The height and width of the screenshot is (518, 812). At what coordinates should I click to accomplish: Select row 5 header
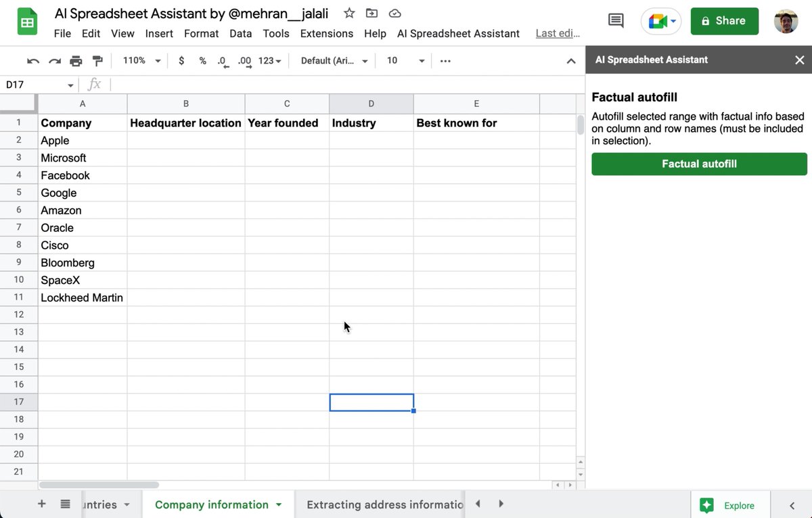[19, 193]
